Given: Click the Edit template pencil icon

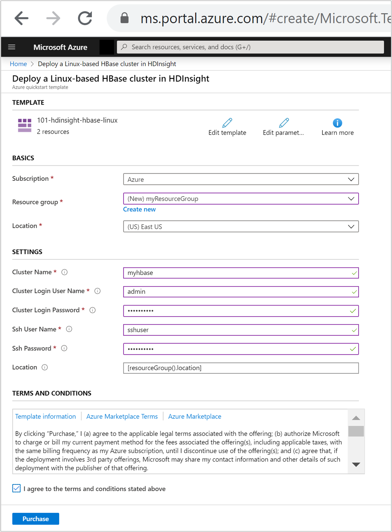Looking at the screenshot, I should [x=227, y=123].
